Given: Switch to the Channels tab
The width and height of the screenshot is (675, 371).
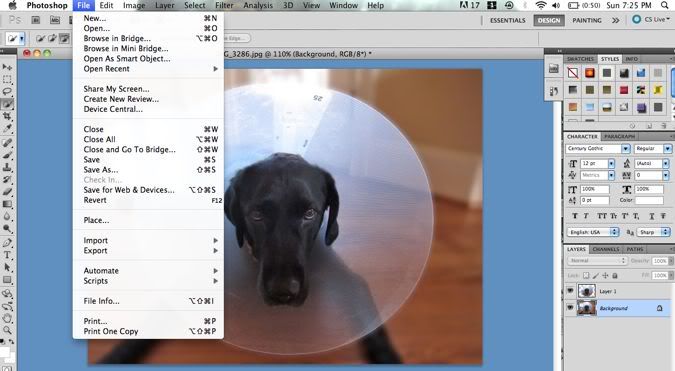Looking at the screenshot, I should 605,249.
